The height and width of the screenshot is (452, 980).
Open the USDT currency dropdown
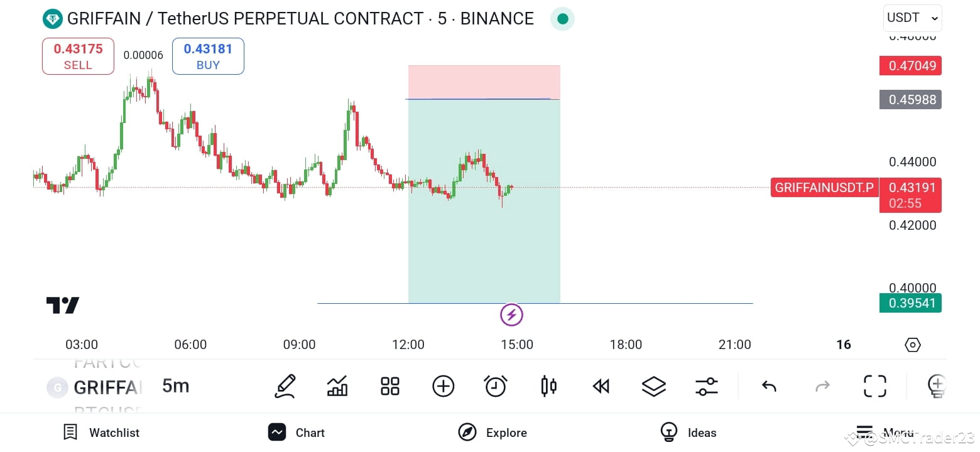[912, 18]
